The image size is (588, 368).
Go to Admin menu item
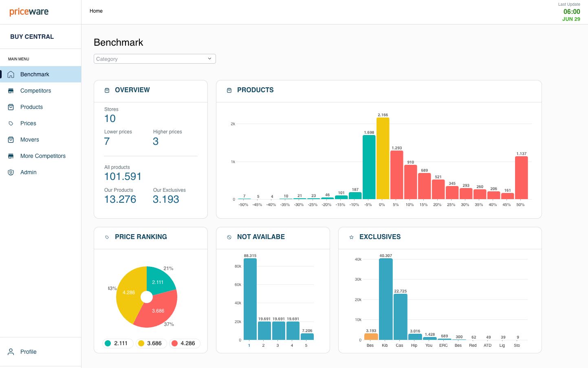[41, 172]
